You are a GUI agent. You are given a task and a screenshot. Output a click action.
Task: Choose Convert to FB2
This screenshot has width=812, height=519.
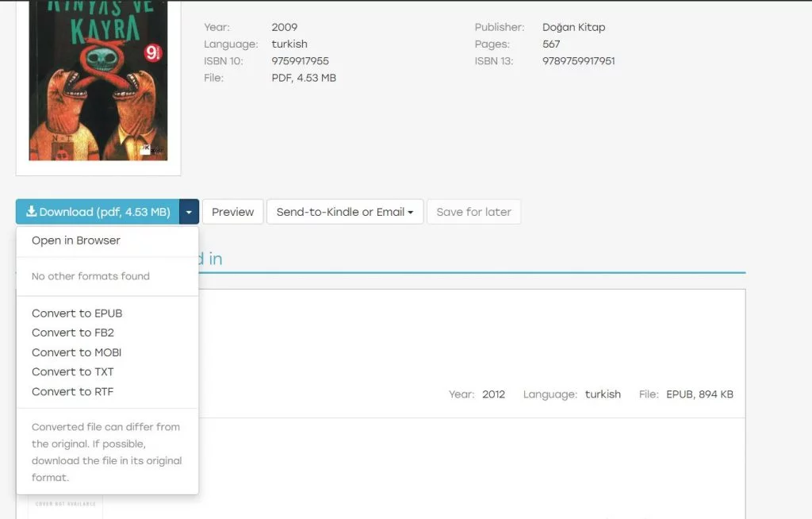tap(73, 333)
